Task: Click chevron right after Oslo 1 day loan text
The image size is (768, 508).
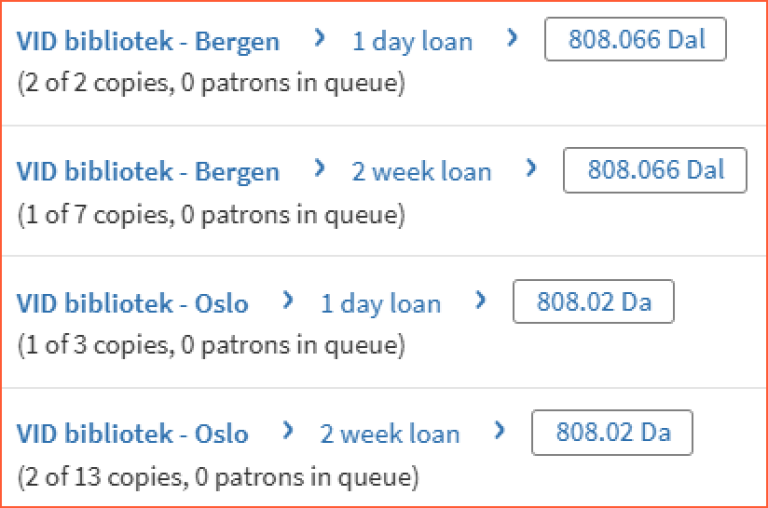Action: pyautogui.click(x=481, y=300)
